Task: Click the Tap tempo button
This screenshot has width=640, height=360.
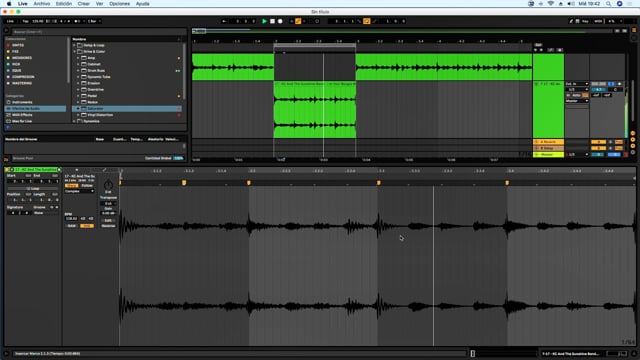Action: (x=25, y=21)
